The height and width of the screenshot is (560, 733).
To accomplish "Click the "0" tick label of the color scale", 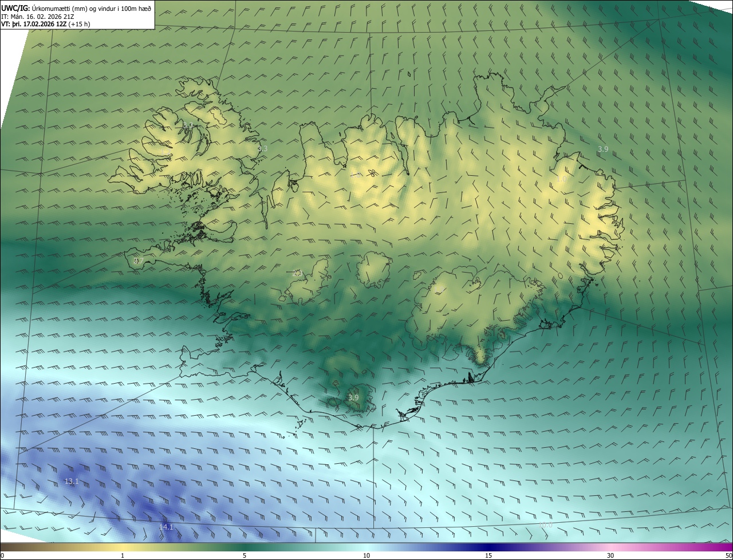I will pos(2,555).
